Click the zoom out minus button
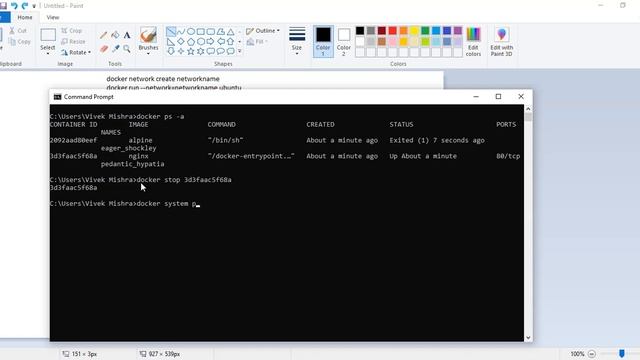The height and width of the screenshot is (360, 640). 592,354
